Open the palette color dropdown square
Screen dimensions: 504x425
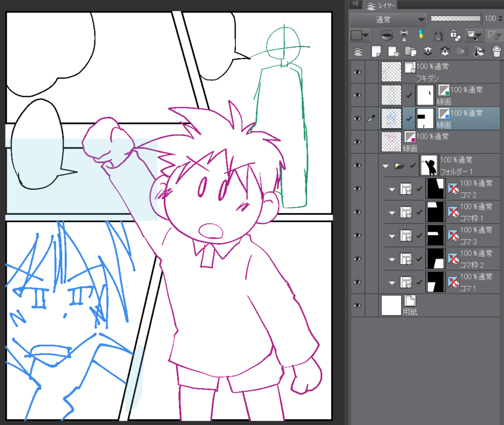pos(360,35)
